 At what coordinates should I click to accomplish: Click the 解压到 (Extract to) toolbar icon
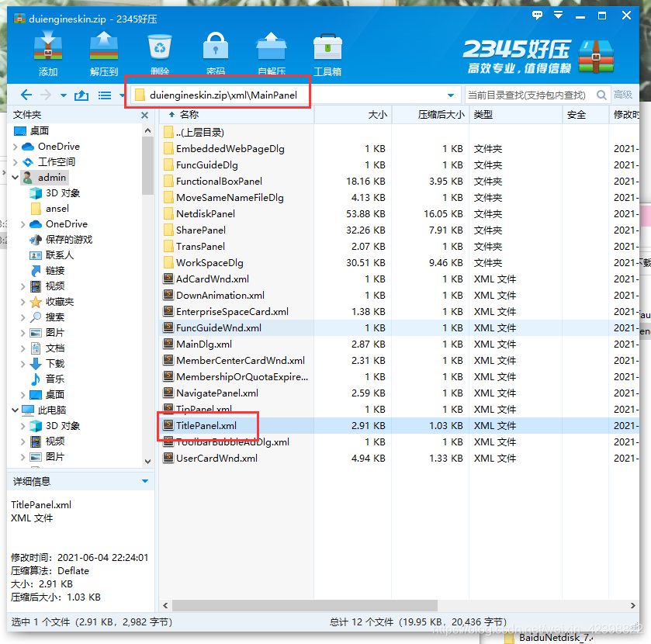pyautogui.click(x=104, y=46)
